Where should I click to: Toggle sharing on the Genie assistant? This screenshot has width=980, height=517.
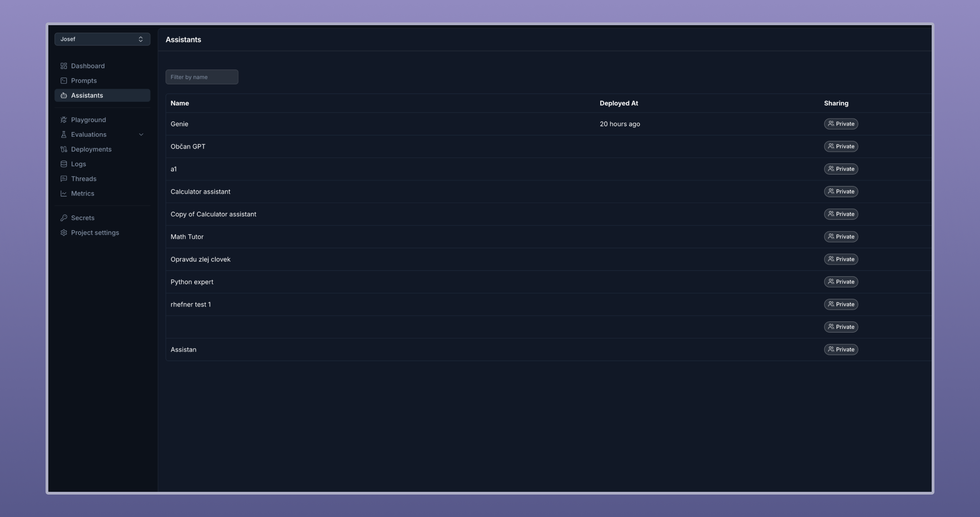841,123
